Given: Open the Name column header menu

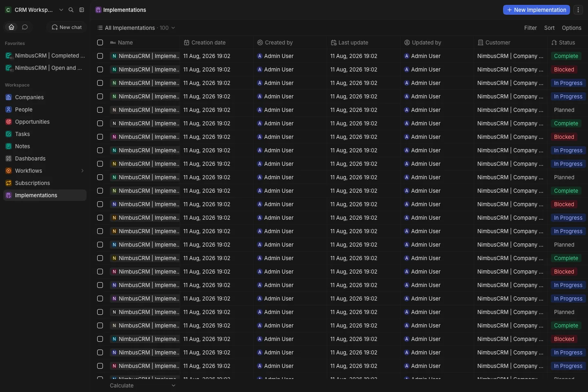Looking at the screenshot, I should point(143,42).
